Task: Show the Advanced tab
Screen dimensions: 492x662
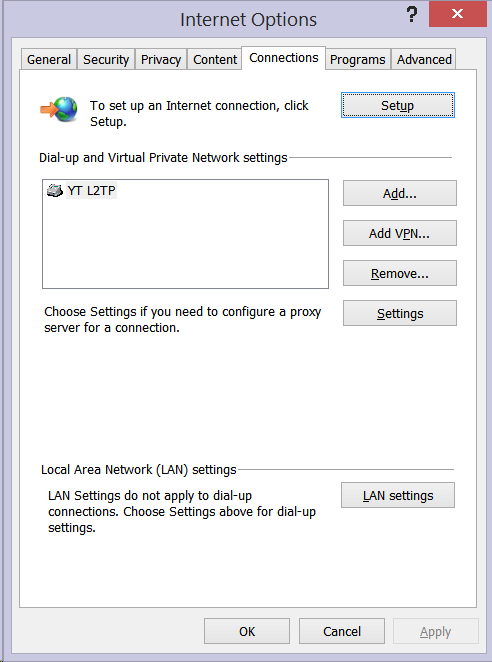Action: point(424,60)
